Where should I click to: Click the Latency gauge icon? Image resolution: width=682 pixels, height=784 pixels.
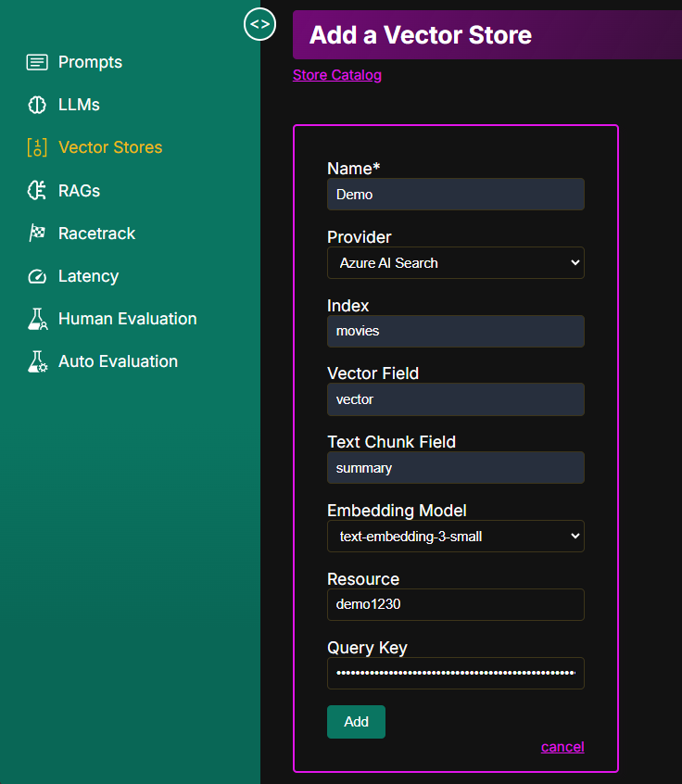point(37,276)
